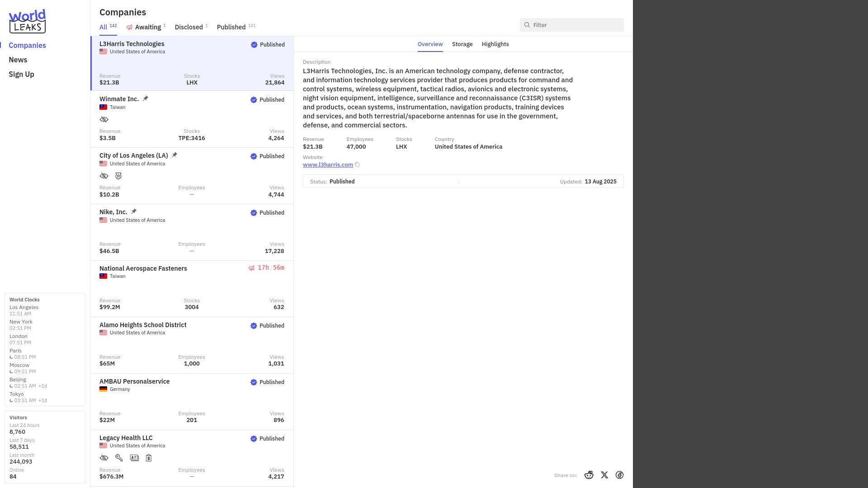This screenshot has height=488, width=868.
Task: Click the Last month 244,093 visitors value
Action: (x=21, y=462)
